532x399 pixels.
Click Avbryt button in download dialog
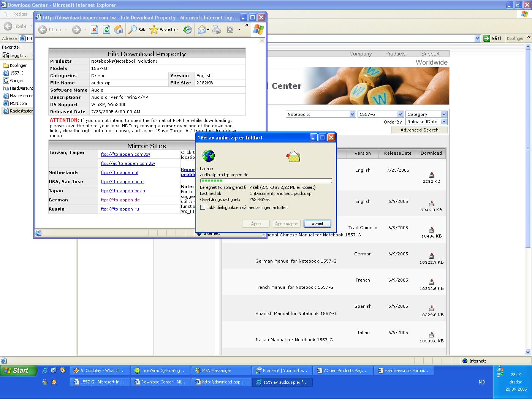click(317, 224)
